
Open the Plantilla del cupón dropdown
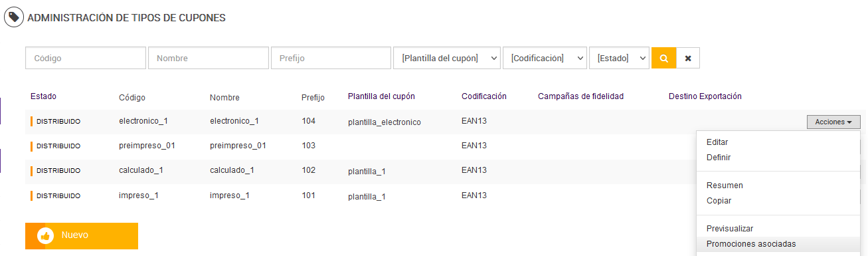pos(447,58)
